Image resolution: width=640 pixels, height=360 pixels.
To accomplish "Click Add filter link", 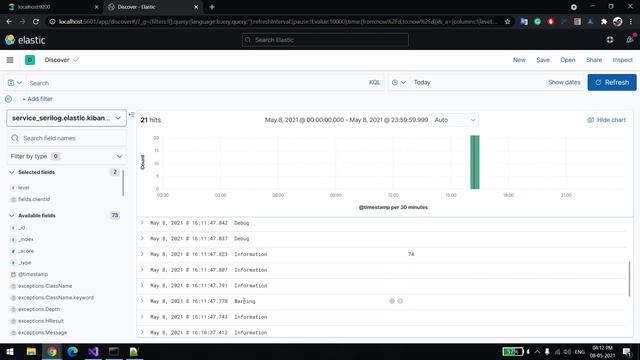I will tap(37, 99).
